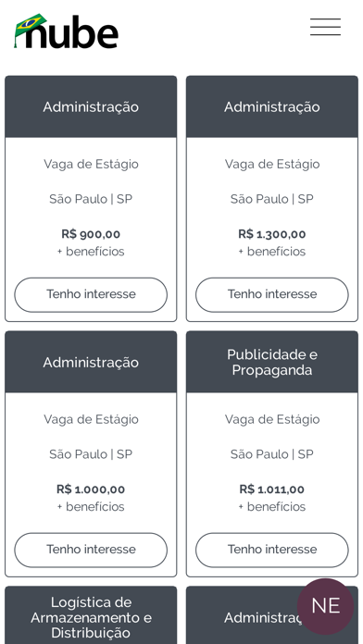Click the R$ 1.000,00 salary text

(x=91, y=489)
